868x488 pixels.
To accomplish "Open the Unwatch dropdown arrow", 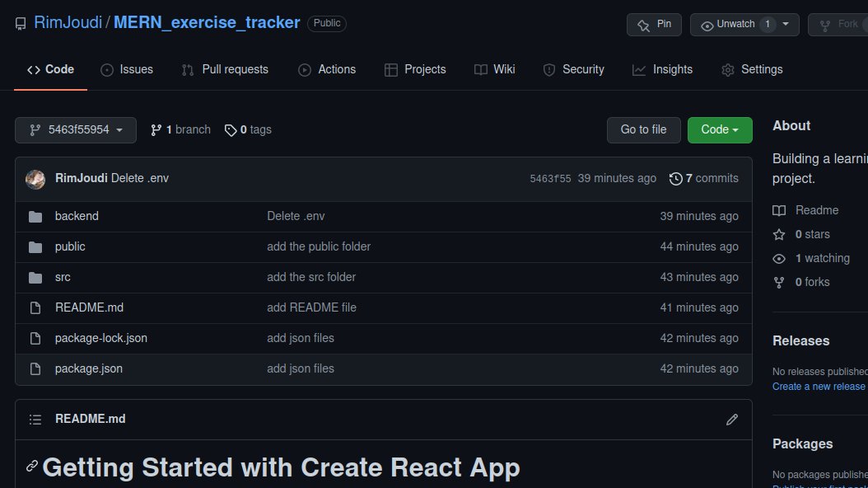I will 786,25.
